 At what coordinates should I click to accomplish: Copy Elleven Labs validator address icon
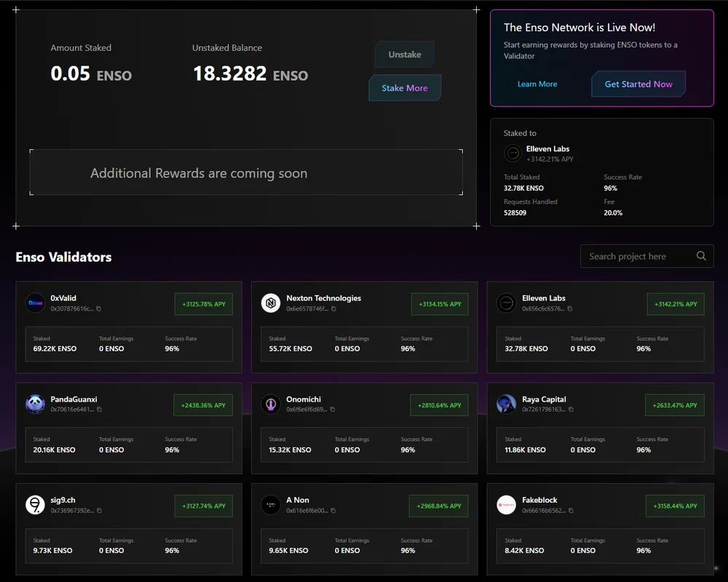coord(570,308)
